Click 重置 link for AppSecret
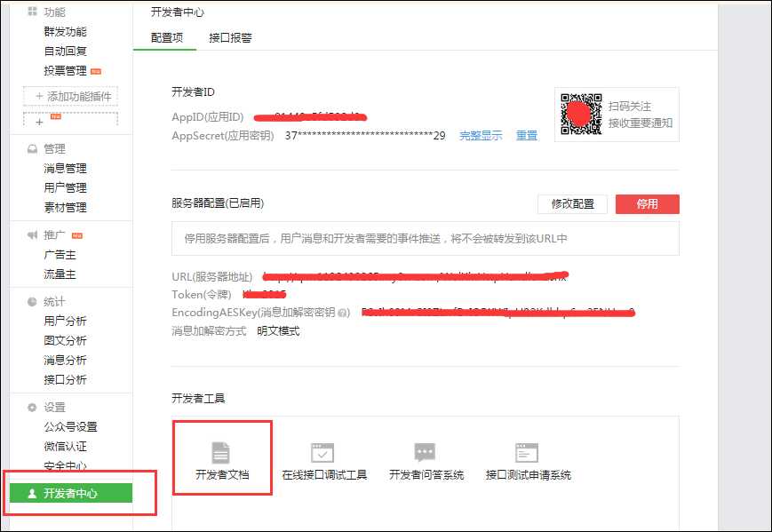This screenshot has height=532, width=772. point(526,135)
